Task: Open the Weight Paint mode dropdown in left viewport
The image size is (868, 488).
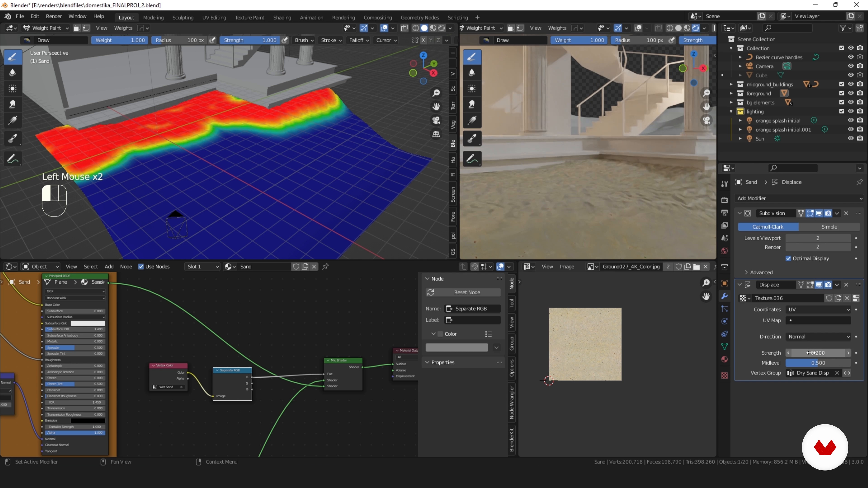Action: (46, 28)
